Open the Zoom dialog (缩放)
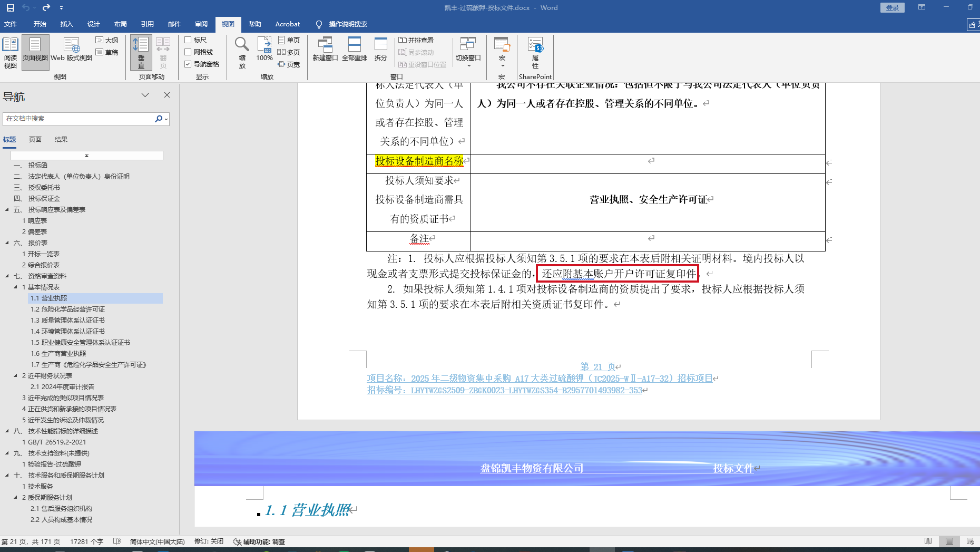This screenshot has width=980, height=552. point(242,53)
